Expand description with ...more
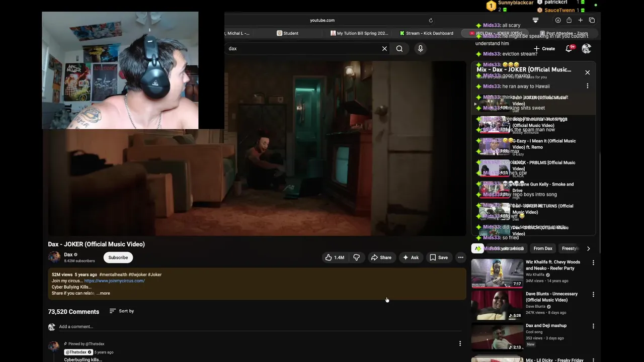Image resolution: width=644 pixels, height=362 pixels. [103, 293]
